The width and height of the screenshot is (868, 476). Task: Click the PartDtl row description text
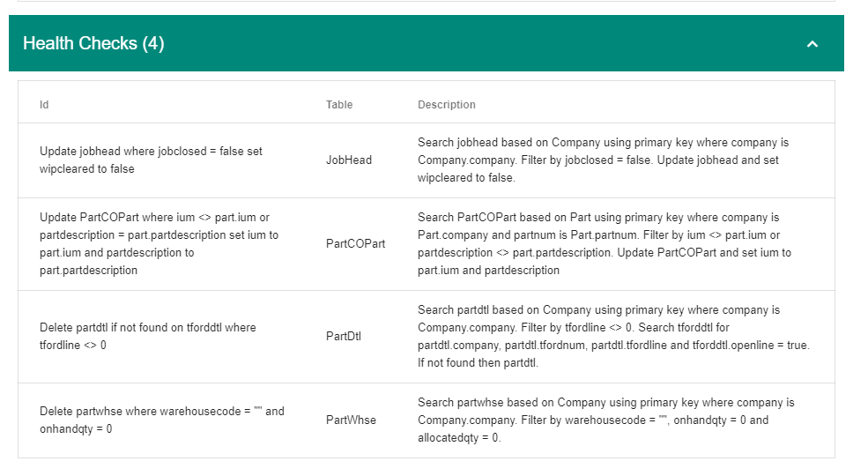click(x=613, y=336)
